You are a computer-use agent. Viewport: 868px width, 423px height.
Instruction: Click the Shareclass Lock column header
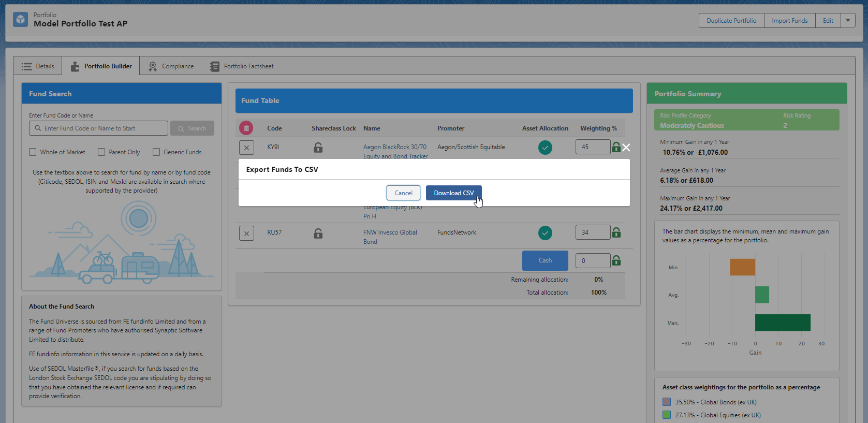pyautogui.click(x=334, y=128)
